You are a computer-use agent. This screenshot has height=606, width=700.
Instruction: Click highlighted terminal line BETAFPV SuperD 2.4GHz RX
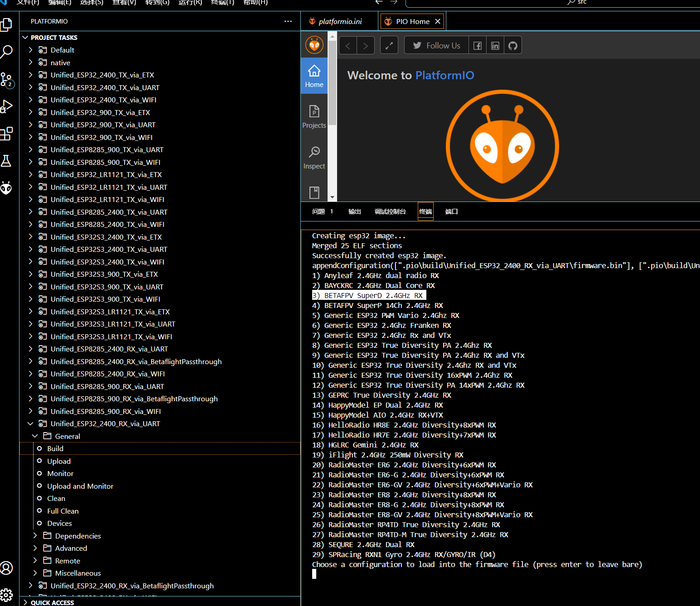pyautogui.click(x=369, y=295)
